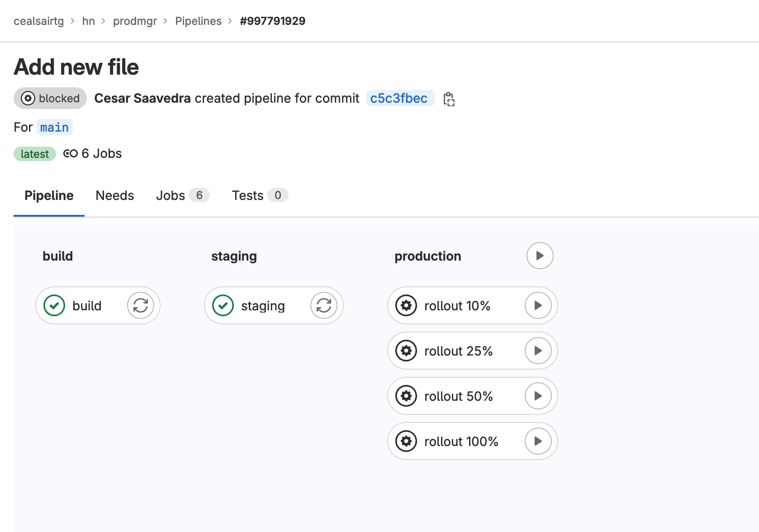Run the rollout 100% job
This screenshot has width=759, height=532.
(x=538, y=441)
